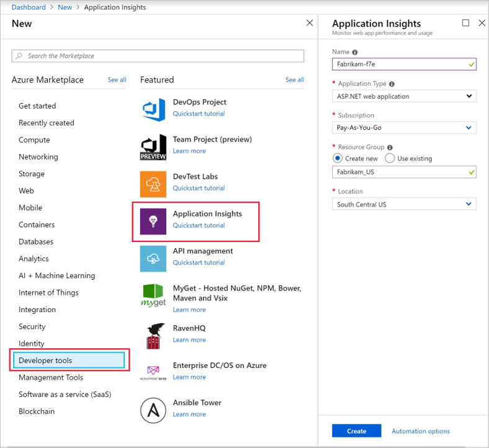489x448 pixels.
Task: Open the Location dropdown
Action: point(404,204)
